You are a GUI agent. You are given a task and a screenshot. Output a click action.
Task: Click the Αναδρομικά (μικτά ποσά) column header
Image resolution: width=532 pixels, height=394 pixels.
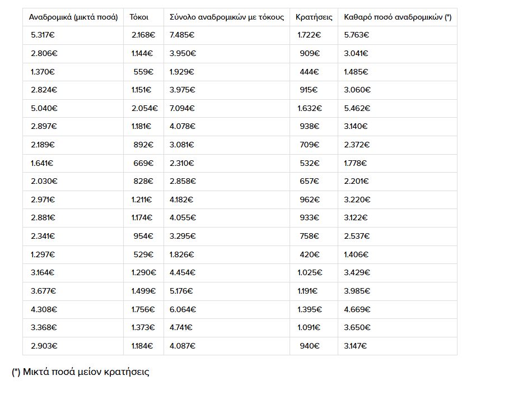(x=73, y=17)
